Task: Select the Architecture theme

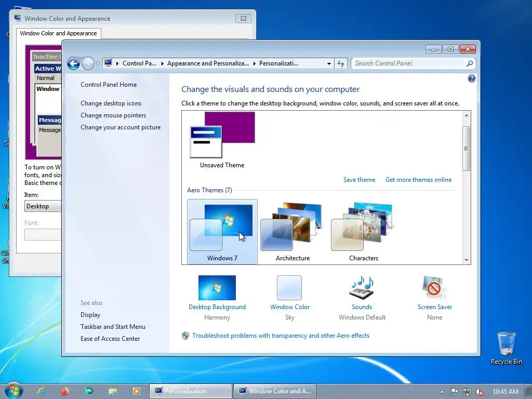Action: tap(292, 231)
